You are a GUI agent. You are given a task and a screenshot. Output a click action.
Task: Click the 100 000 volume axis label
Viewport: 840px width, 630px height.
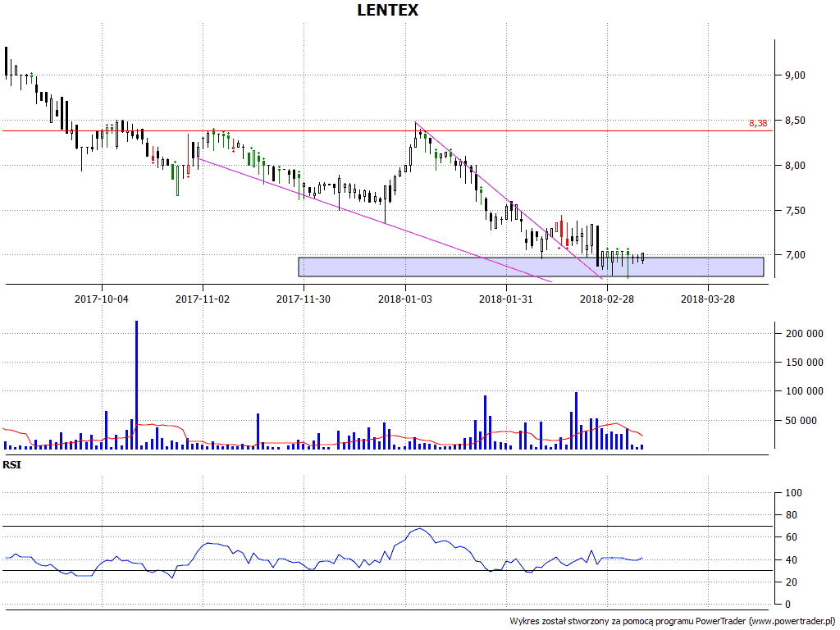[x=804, y=391]
